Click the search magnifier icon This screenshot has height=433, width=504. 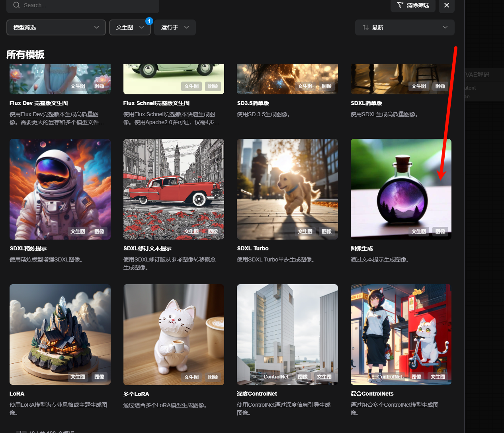tap(16, 5)
